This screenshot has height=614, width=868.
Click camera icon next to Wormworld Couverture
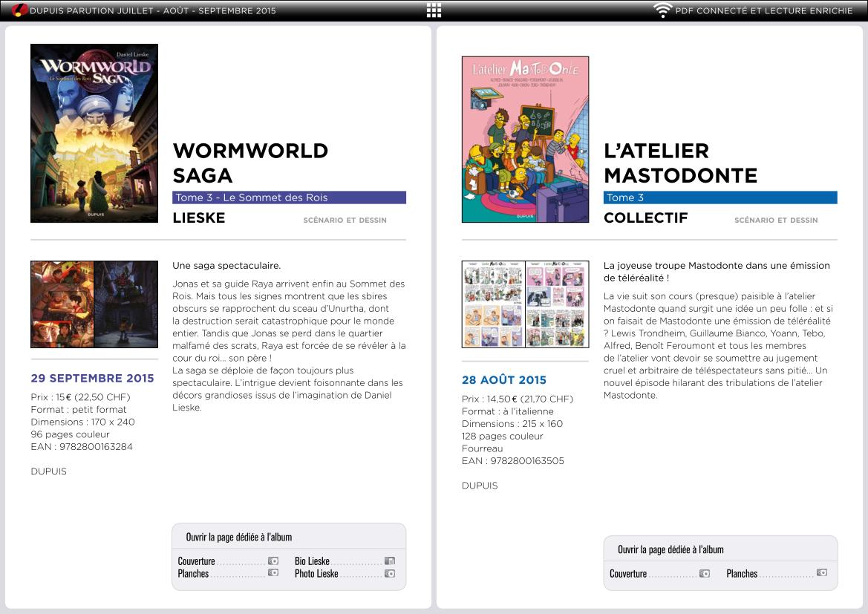tap(273, 561)
